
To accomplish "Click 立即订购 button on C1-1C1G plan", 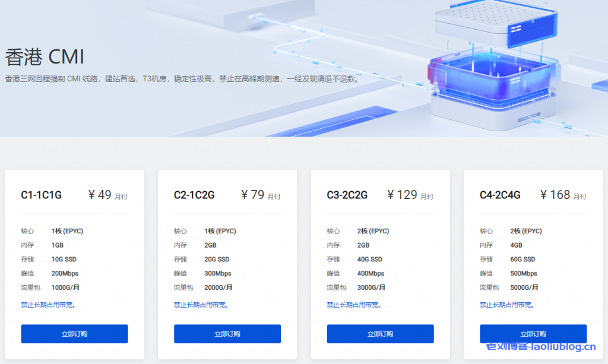I will tap(74, 334).
